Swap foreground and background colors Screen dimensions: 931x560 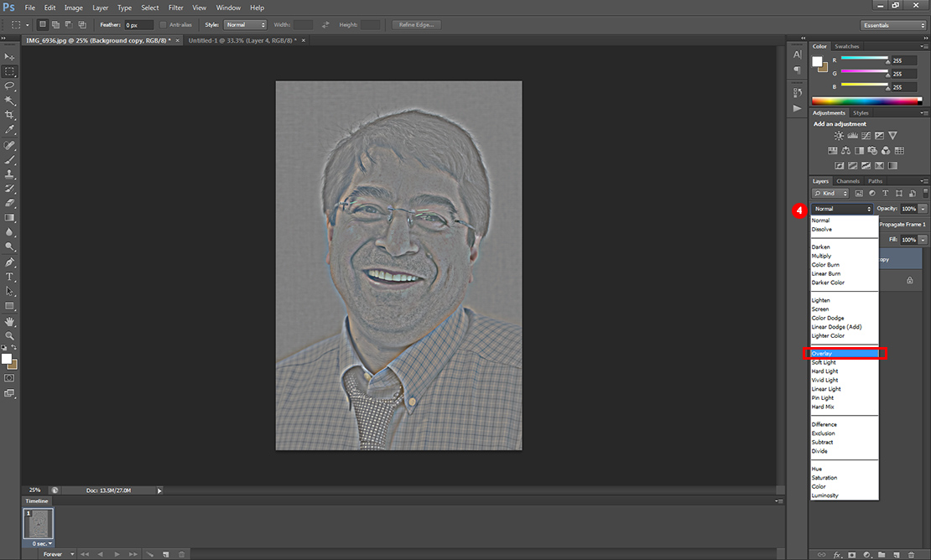[x=14, y=348]
